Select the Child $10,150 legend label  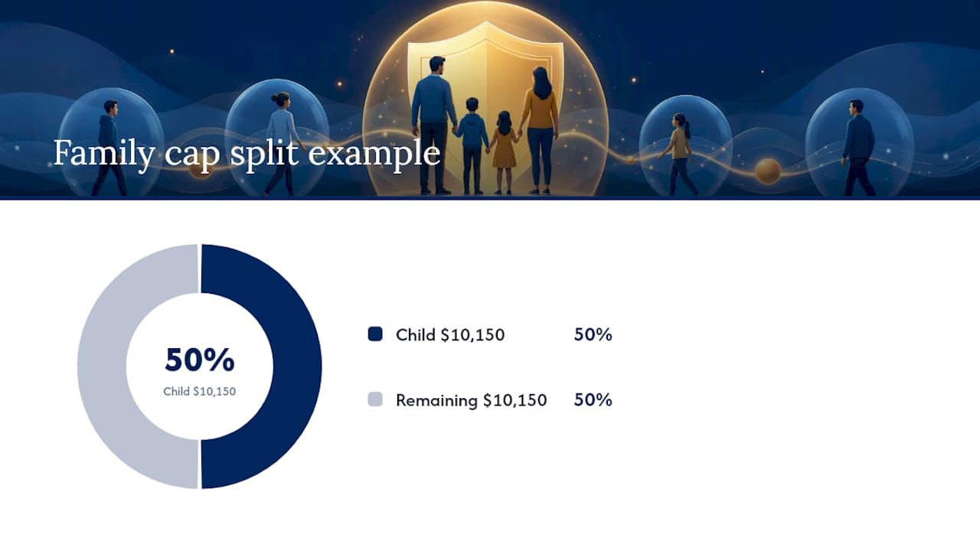(450, 334)
